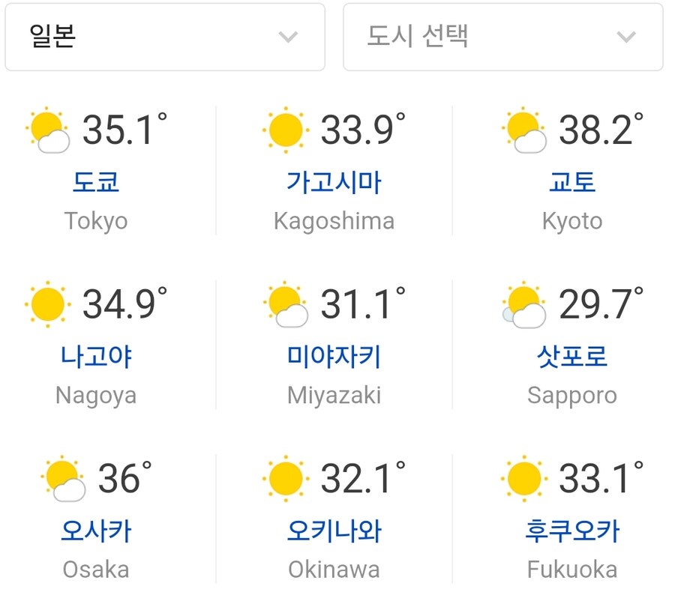
Task: Click the 교토 city name
Action: click(x=572, y=182)
